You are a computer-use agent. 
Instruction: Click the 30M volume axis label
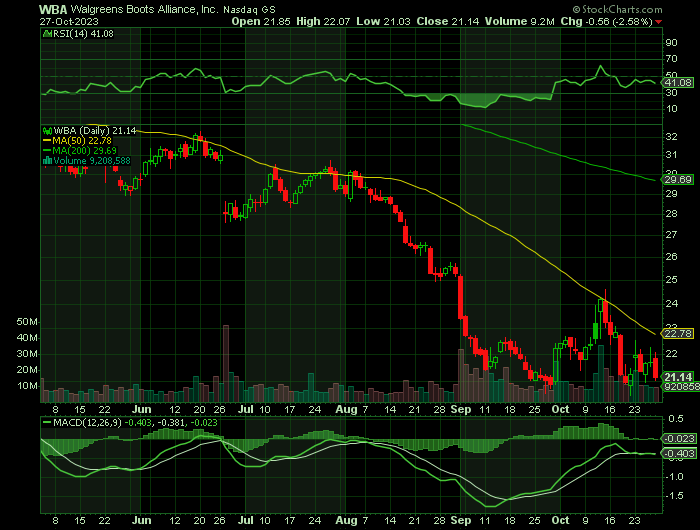point(27,354)
